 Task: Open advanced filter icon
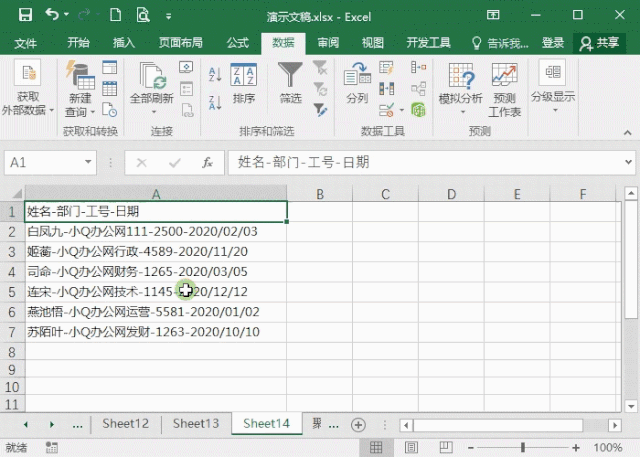[320, 110]
